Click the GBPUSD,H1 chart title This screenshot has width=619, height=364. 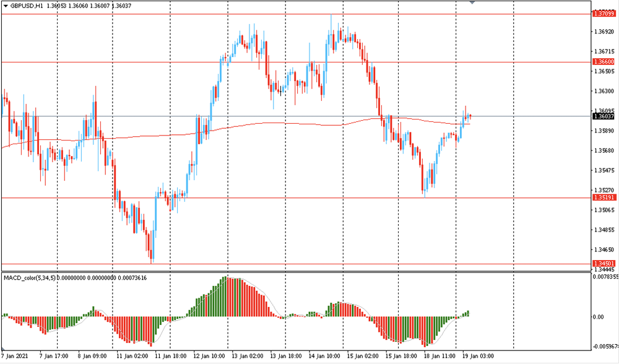coord(27,6)
